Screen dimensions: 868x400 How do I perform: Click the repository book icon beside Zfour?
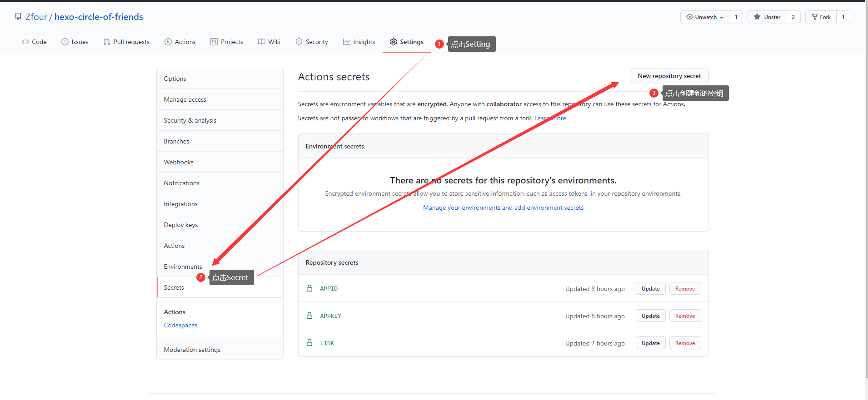[x=18, y=17]
